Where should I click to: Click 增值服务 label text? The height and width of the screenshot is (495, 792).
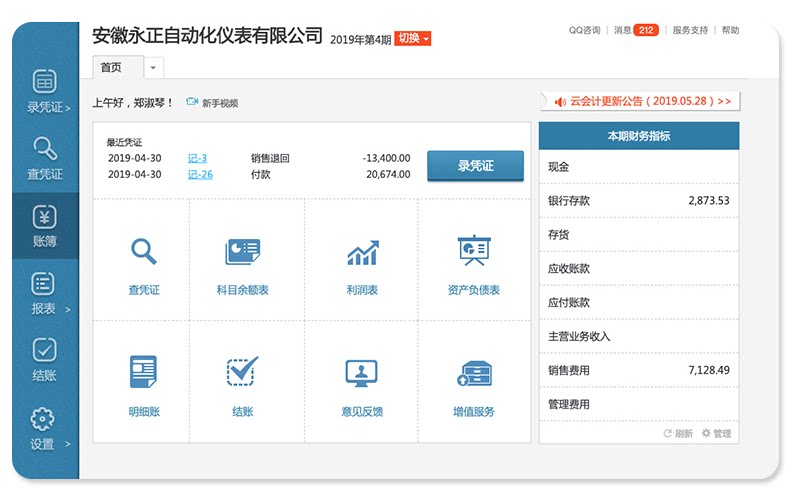tap(474, 412)
